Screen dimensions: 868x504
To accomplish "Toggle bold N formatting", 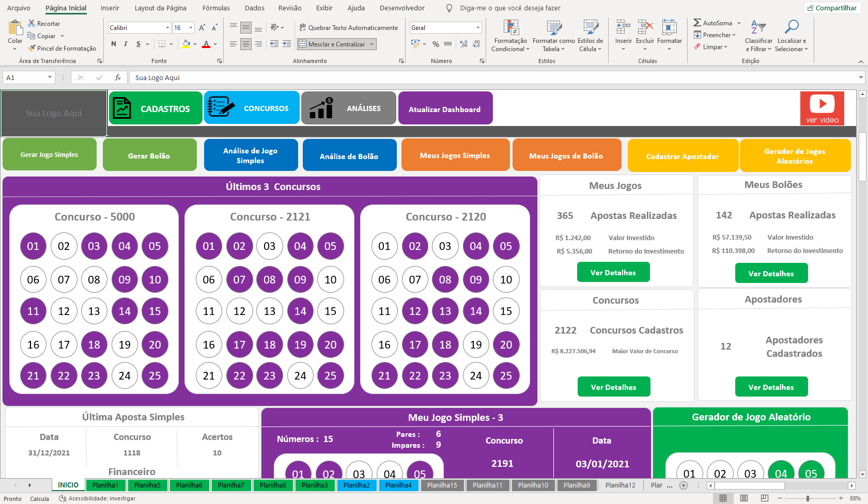I will 114,44.
